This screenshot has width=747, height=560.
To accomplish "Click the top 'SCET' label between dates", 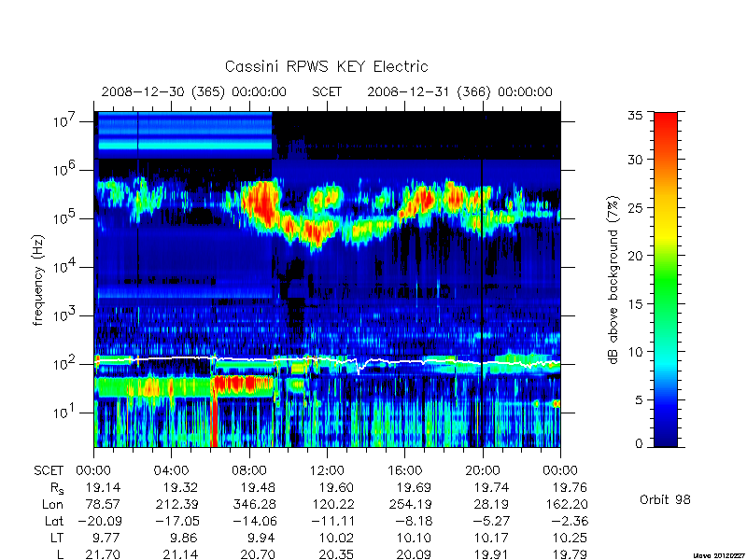I will [x=327, y=91].
